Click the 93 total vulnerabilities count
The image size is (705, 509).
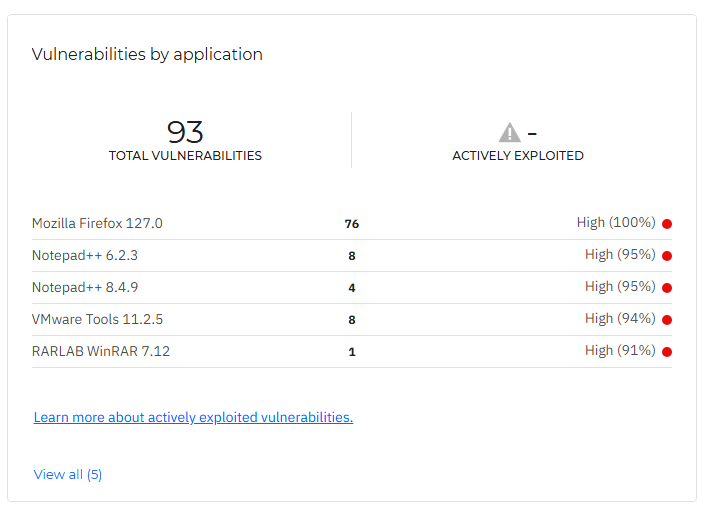pos(185,132)
